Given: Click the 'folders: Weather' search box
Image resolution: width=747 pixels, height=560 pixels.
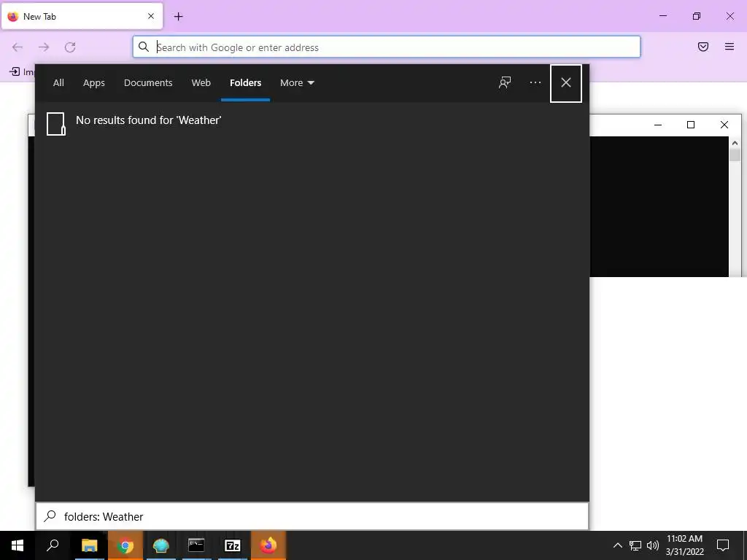Looking at the screenshot, I should click(x=312, y=516).
